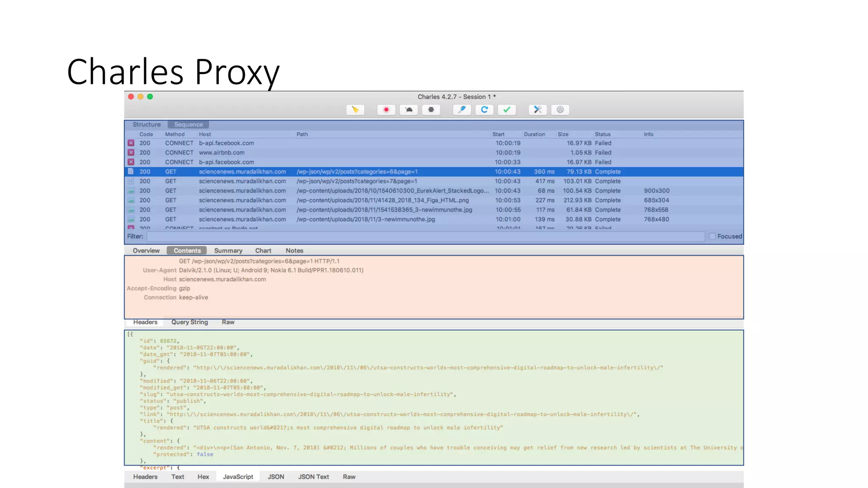868x488 pixels.
Task: Sort by the Size column header
Action: pos(563,134)
